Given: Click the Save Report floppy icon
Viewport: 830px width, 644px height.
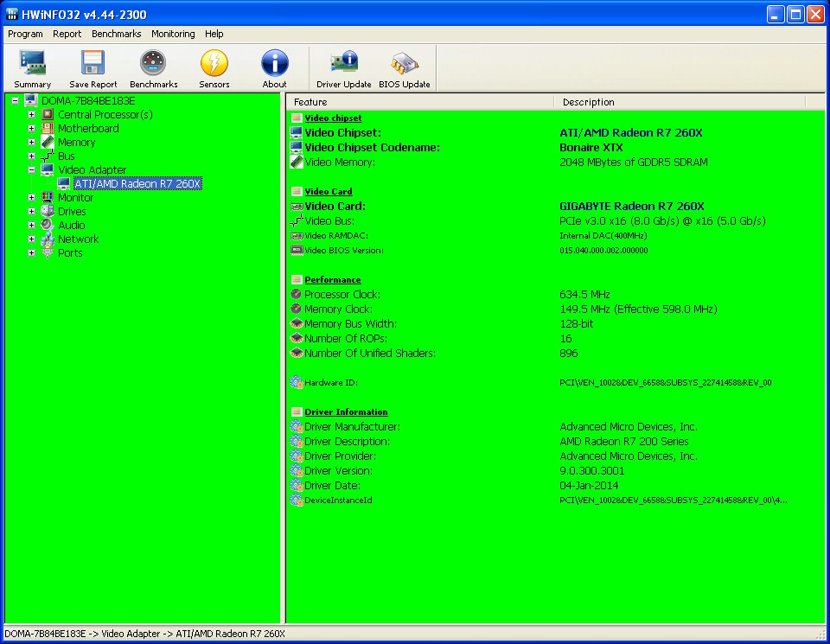Looking at the screenshot, I should click(x=93, y=64).
